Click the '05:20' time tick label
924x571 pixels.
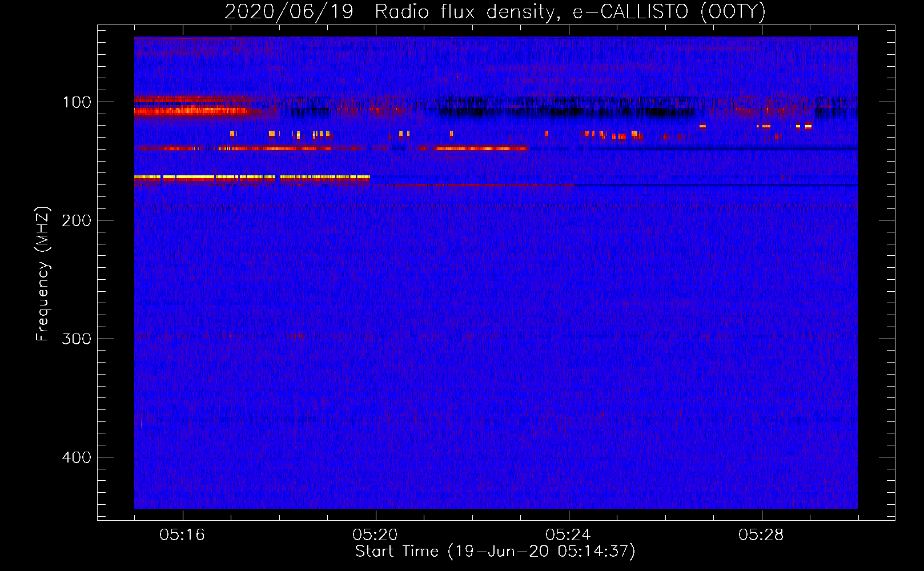pos(375,535)
